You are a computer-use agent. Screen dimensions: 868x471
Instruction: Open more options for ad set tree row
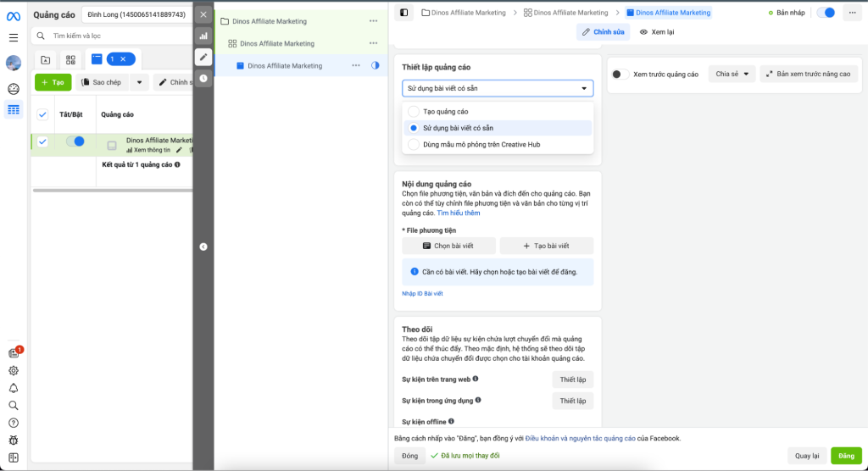tap(374, 43)
